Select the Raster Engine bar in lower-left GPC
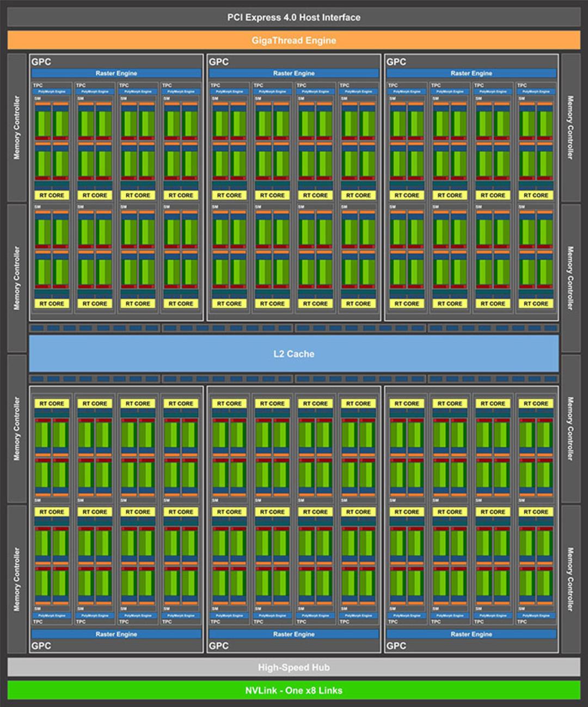The image size is (588, 707). point(117,634)
